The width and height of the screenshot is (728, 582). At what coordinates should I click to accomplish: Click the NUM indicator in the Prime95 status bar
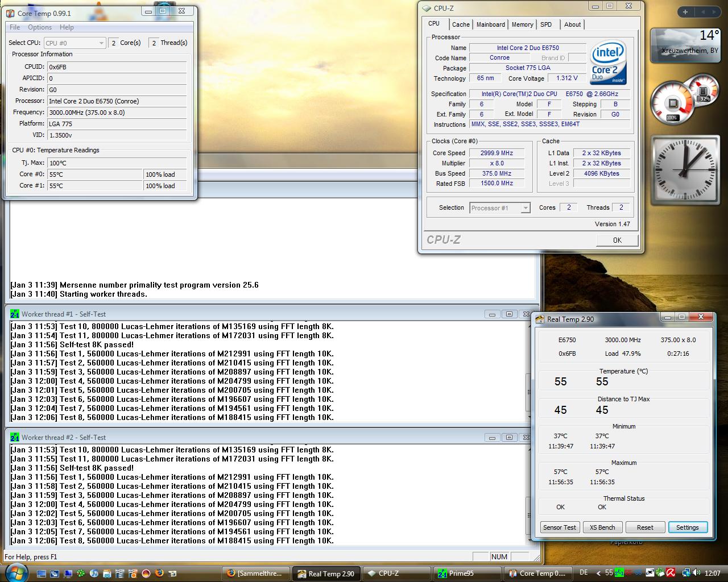[x=499, y=557]
